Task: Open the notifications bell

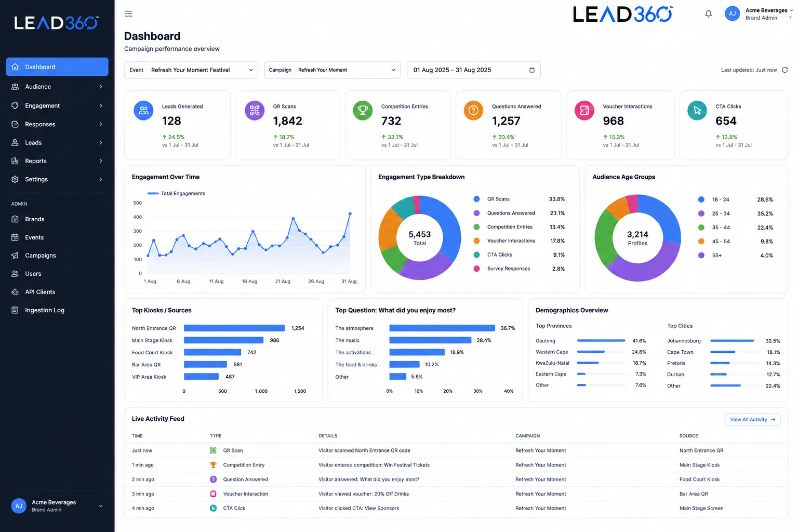Action: (708, 14)
